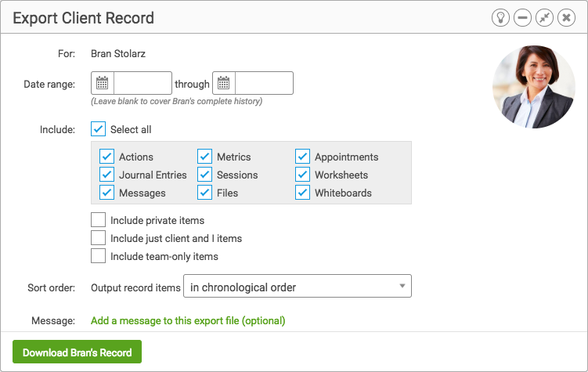Click the shrink arrows dialog icon
The width and height of the screenshot is (588, 372).
pyautogui.click(x=544, y=18)
